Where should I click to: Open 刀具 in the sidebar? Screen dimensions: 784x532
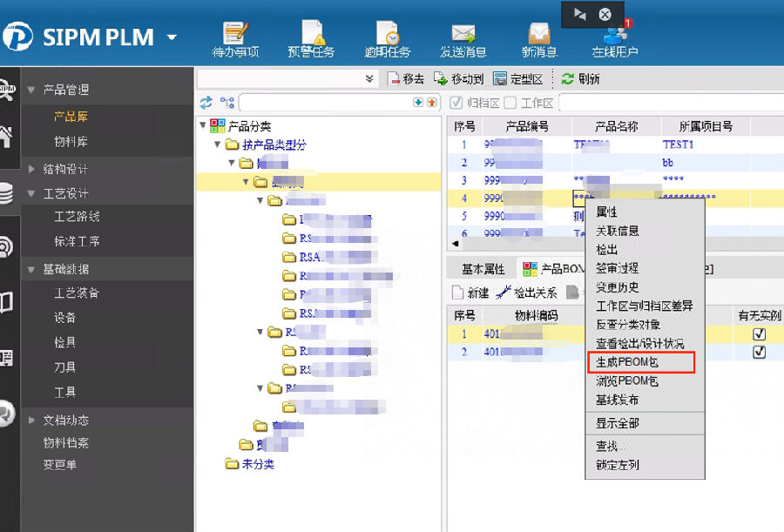click(64, 367)
